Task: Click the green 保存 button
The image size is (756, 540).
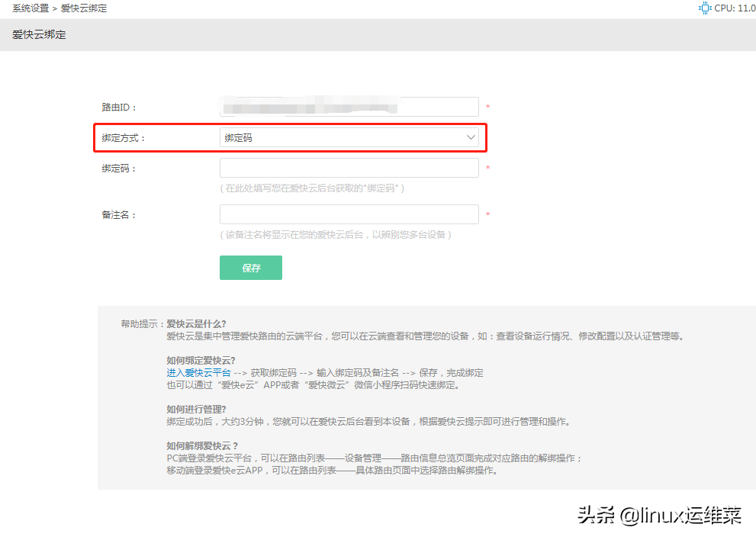Action: click(x=251, y=268)
